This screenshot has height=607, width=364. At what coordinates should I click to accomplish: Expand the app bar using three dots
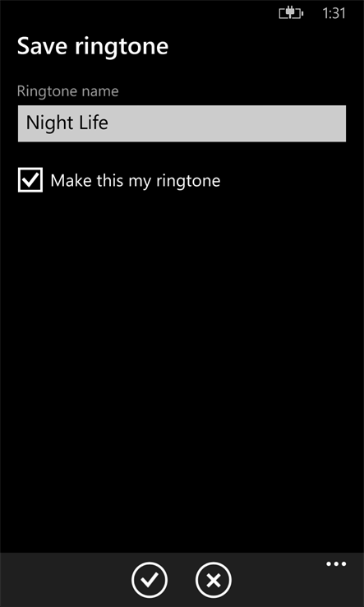coord(336,564)
